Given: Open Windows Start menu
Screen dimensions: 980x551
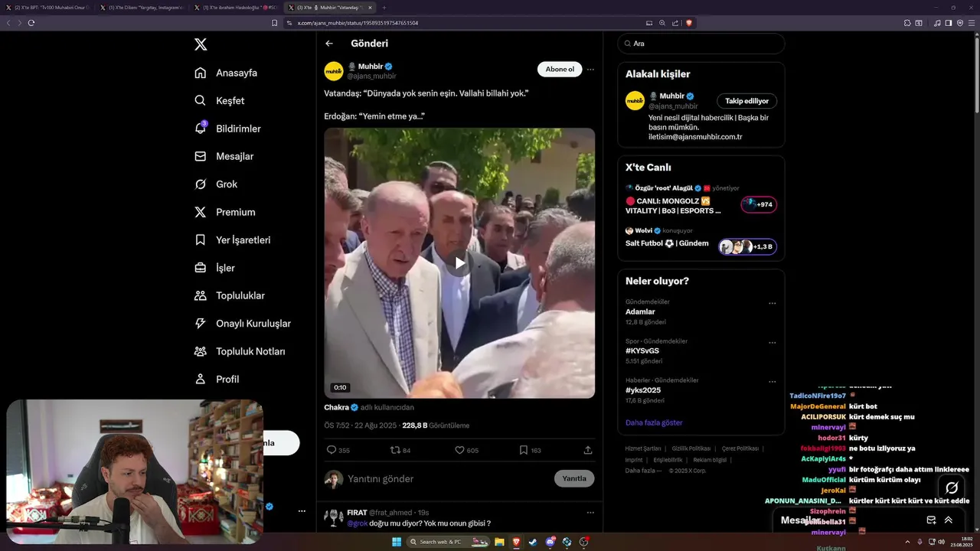Looking at the screenshot, I should coord(397,542).
